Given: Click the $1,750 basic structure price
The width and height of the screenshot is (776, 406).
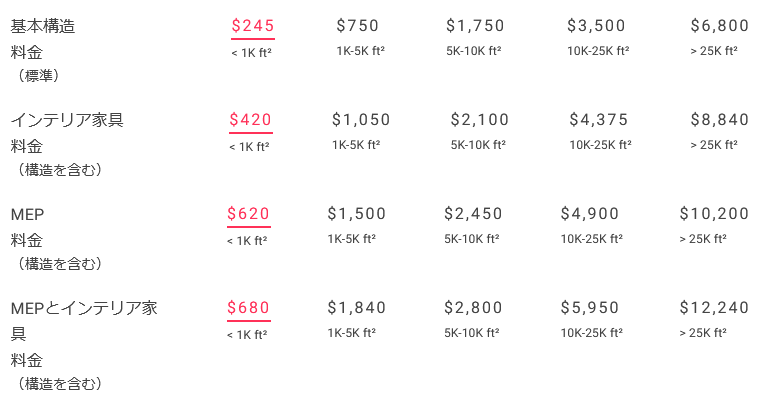Looking at the screenshot, I should [x=476, y=26].
